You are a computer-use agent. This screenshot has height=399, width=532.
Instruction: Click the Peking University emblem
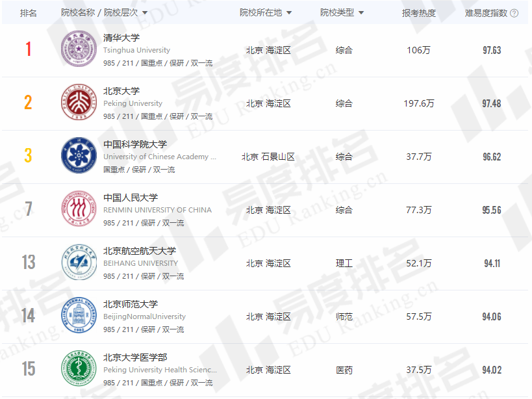tap(79, 103)
